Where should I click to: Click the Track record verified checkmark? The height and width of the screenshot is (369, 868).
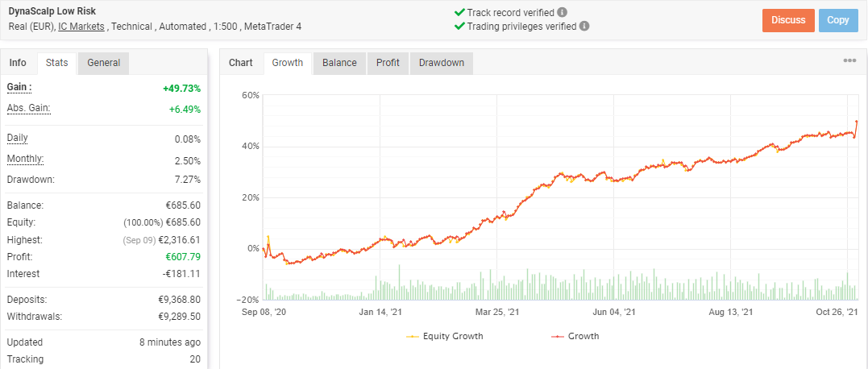coord(459,12)
